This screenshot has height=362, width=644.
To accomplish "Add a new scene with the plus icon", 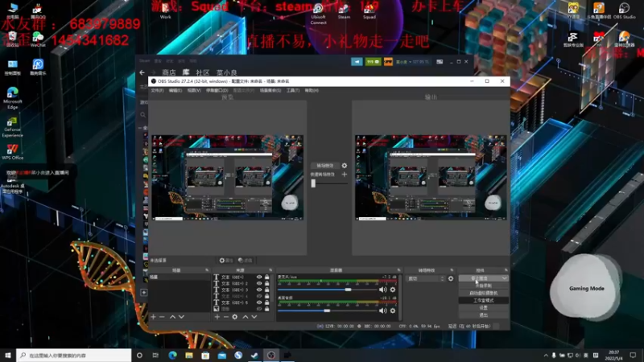I will coord(153,317).
